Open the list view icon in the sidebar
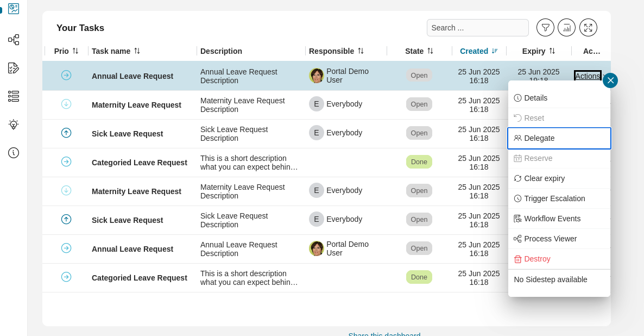644x336 pixels. [x=14, y=96]
